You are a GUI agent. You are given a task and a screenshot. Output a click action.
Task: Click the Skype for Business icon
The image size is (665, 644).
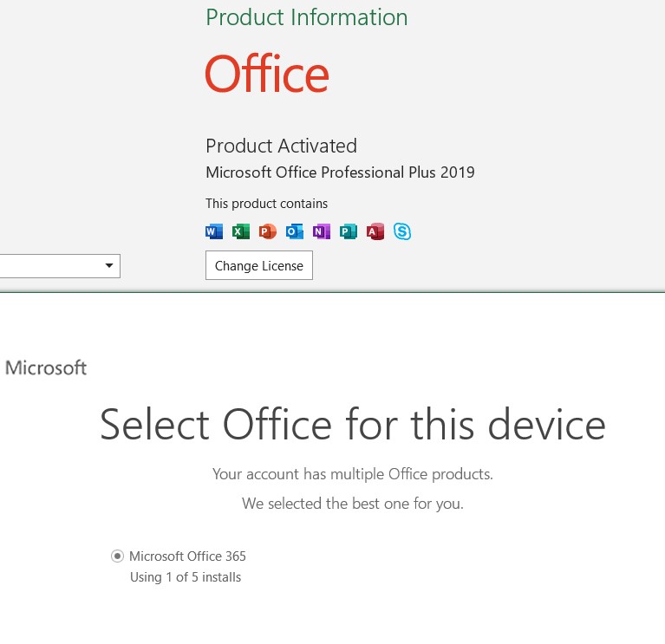(x=402, y=231)
